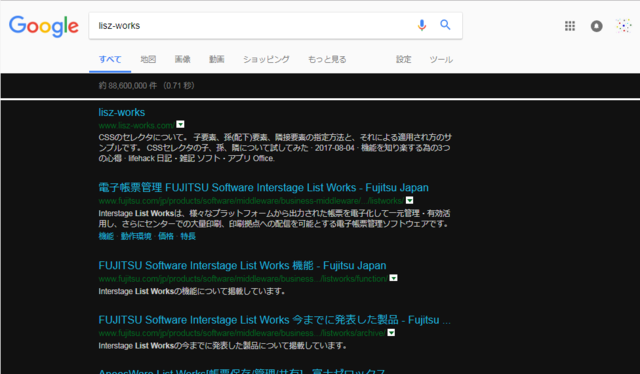The image size is (640, 374).
Task: Click the CSSのセレクタについて snippet text
Action: coord(275,148)
